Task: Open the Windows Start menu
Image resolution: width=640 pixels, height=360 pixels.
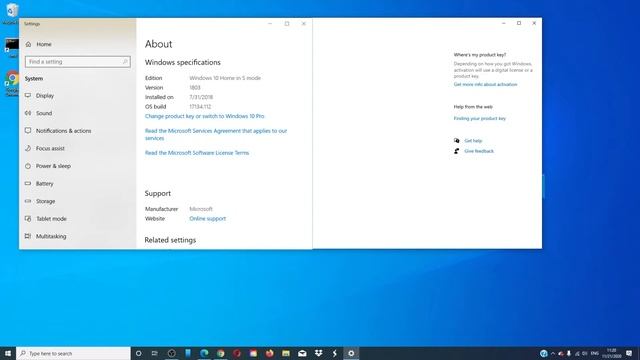Action: pos(8,353)
